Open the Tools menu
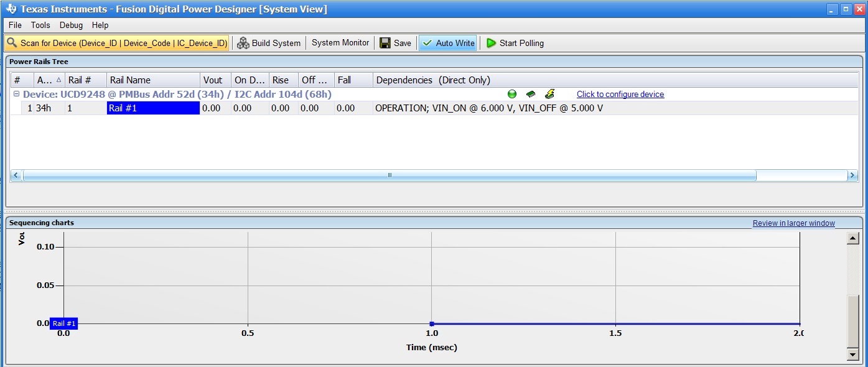 [x=40, y=25]
